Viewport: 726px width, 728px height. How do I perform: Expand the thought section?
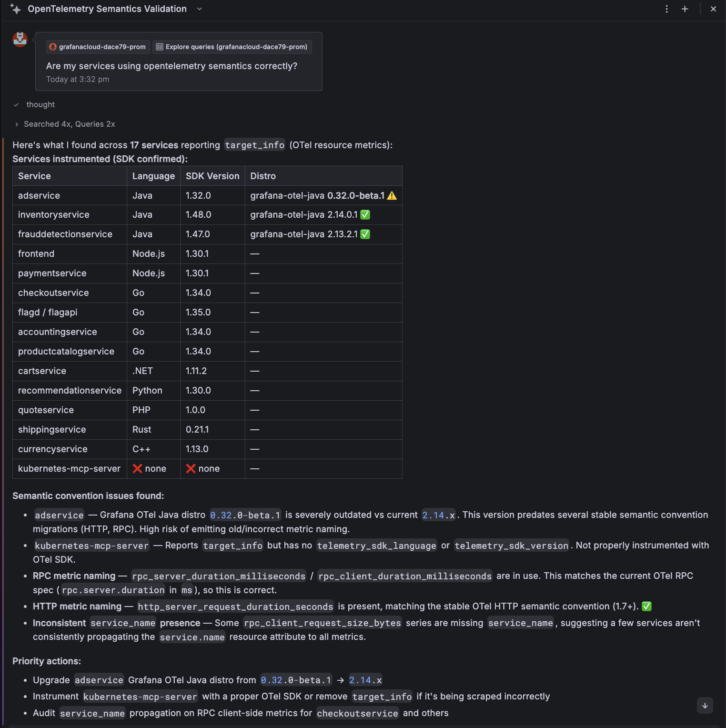(x=34, y=104)
